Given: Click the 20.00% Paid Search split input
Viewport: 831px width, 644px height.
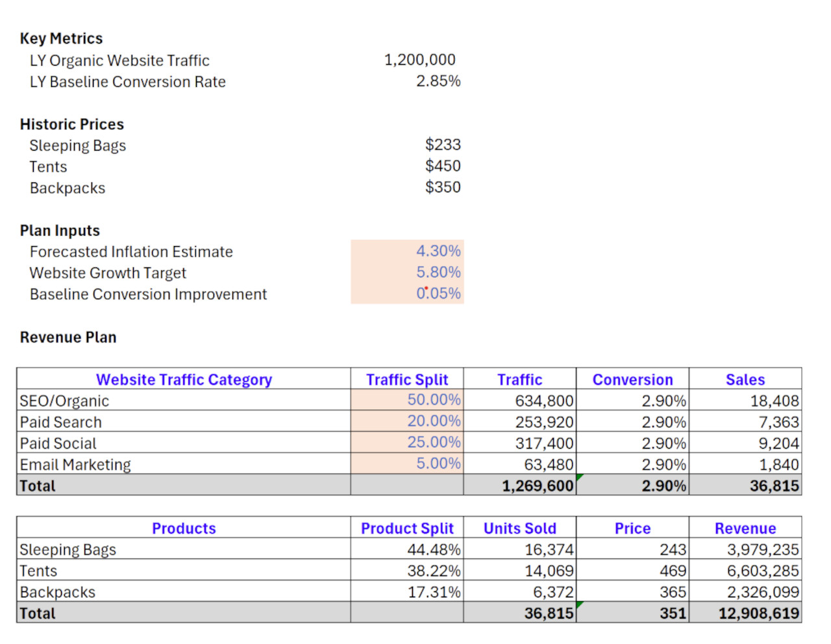Looking at the screenshot, I should tap(407, 421).
